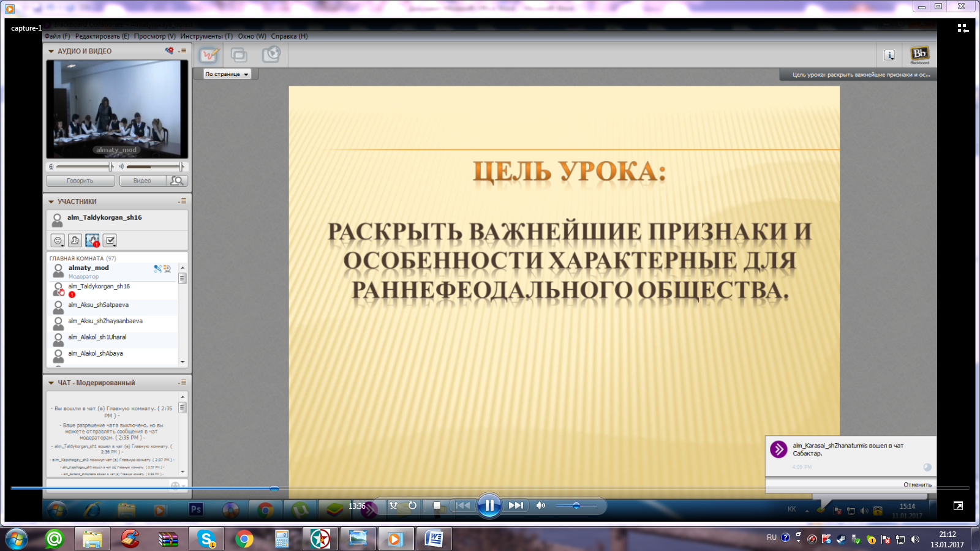Open the Просмотр (V) menu
980x551 pixels.
[x=154, y=36]
